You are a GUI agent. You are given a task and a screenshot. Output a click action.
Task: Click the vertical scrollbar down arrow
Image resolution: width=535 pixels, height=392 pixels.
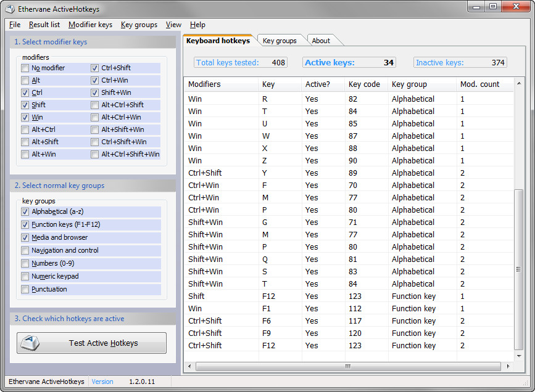(518, 356)
